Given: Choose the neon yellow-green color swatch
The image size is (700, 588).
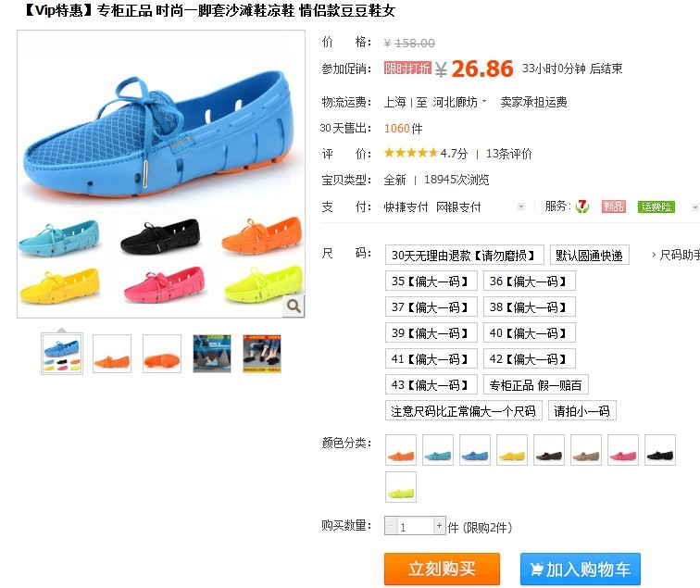Looking at the screenshot, I should 401,487.
